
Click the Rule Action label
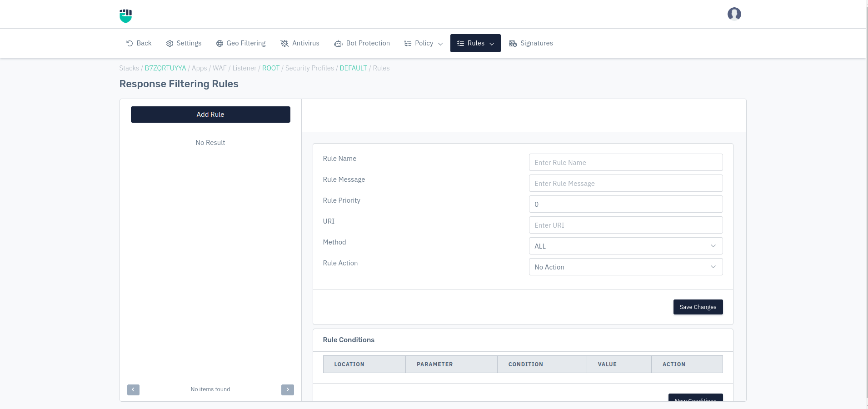click(340, 263)
